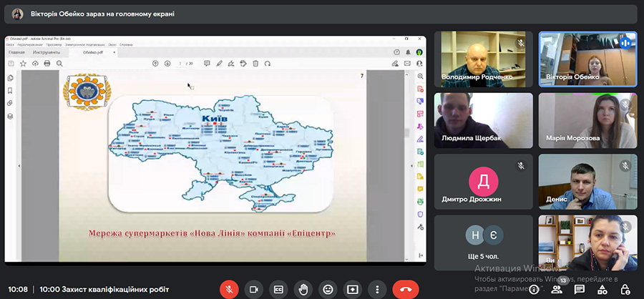Viewport: 644px width, 299px height.
Task: Click the stamp tool icon
Action: click(x=243, y=63)
